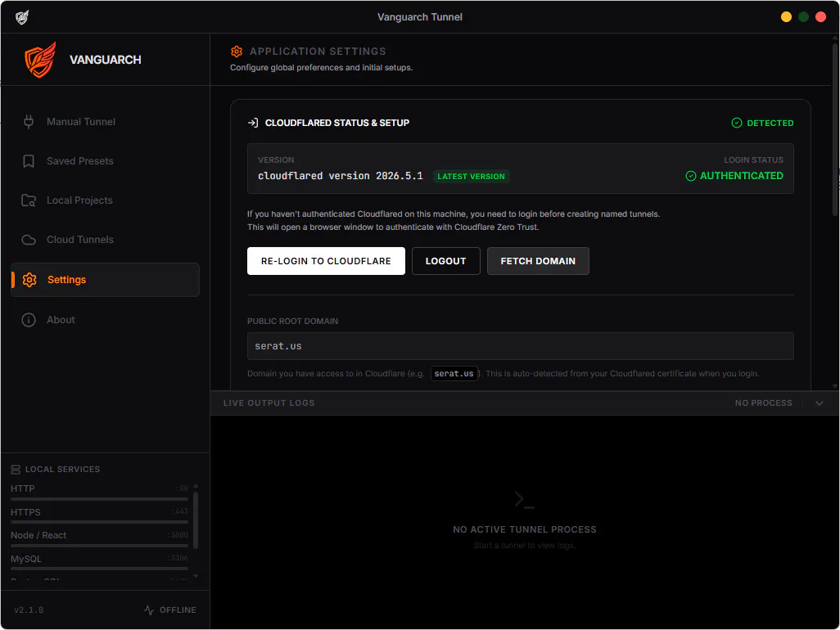Click the Application Settings gear header icon
This screenshot has height=630, width=840.
237,52
